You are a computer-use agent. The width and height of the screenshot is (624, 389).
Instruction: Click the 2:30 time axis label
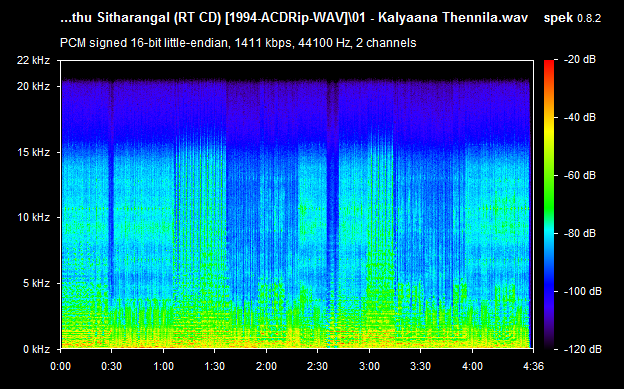point(318,366)
